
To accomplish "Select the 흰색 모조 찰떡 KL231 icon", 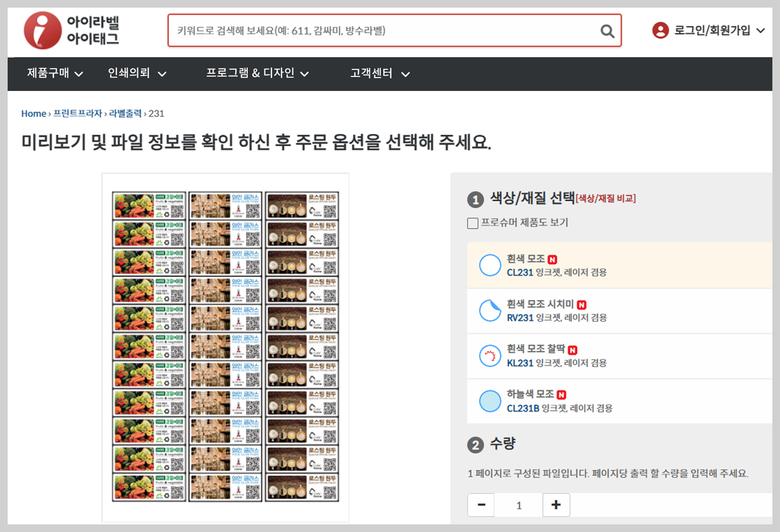I will [490, 356].
